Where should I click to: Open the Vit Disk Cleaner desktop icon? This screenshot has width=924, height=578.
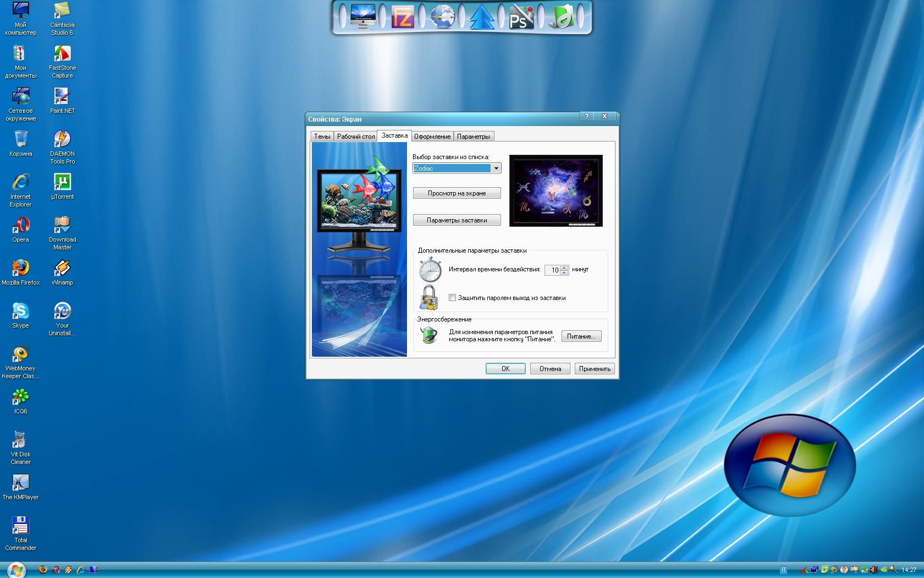(21, 448)
